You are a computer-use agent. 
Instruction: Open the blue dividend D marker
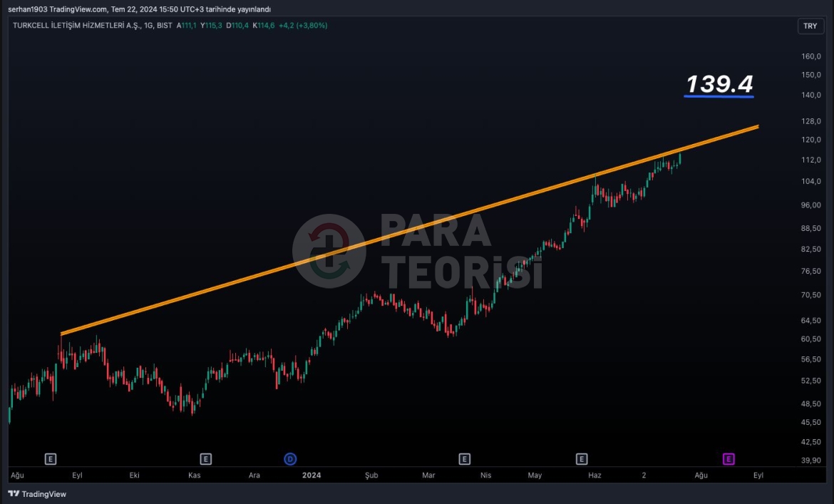(x=290, y=459)
